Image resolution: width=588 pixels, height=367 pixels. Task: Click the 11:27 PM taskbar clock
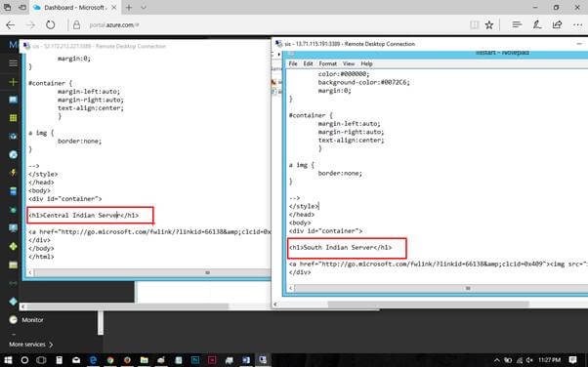tap(549, 360)
